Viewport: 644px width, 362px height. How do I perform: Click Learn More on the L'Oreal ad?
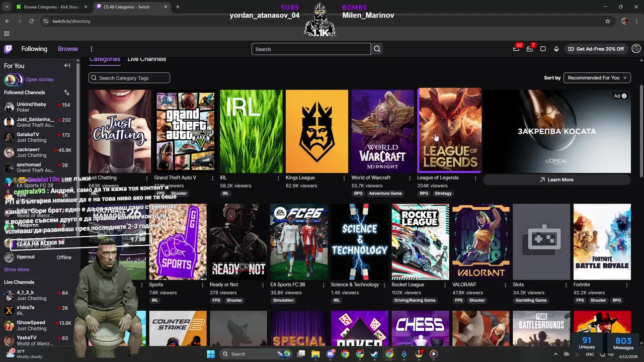click(556, 179)
